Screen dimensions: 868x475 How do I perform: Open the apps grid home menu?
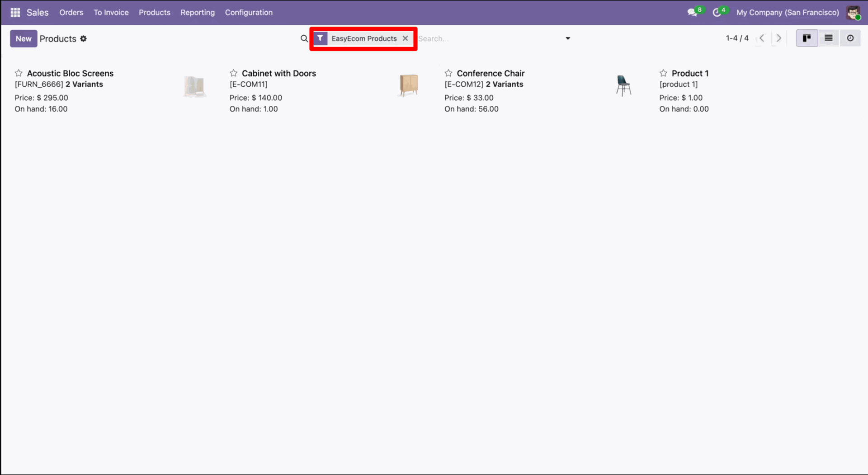tap(15, 13)
